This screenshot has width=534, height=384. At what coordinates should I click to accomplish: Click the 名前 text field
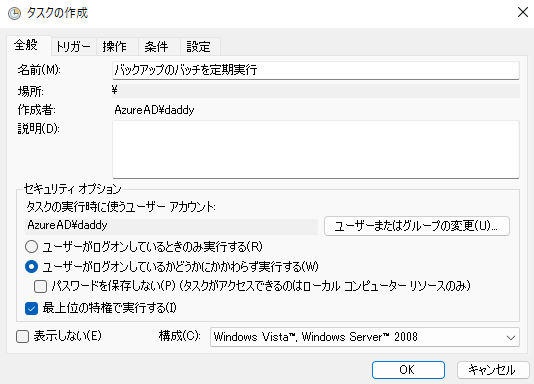point(316,70)
